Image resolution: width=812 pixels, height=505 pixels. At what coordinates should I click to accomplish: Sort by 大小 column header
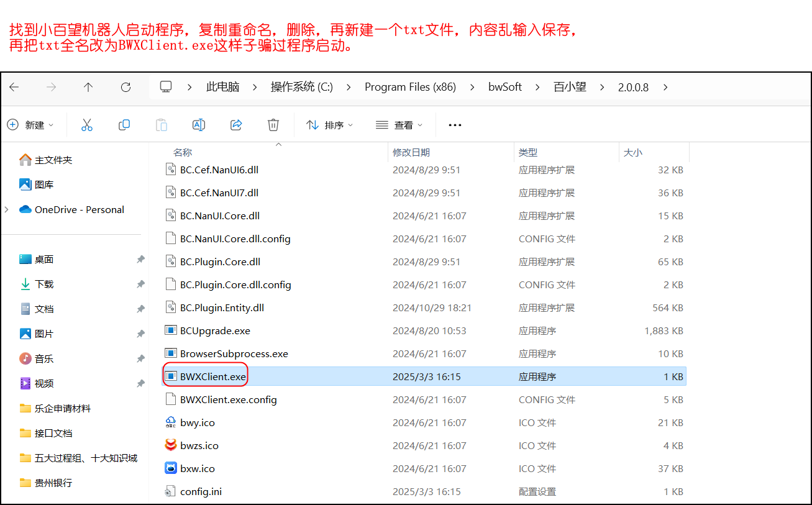point(632,152)
